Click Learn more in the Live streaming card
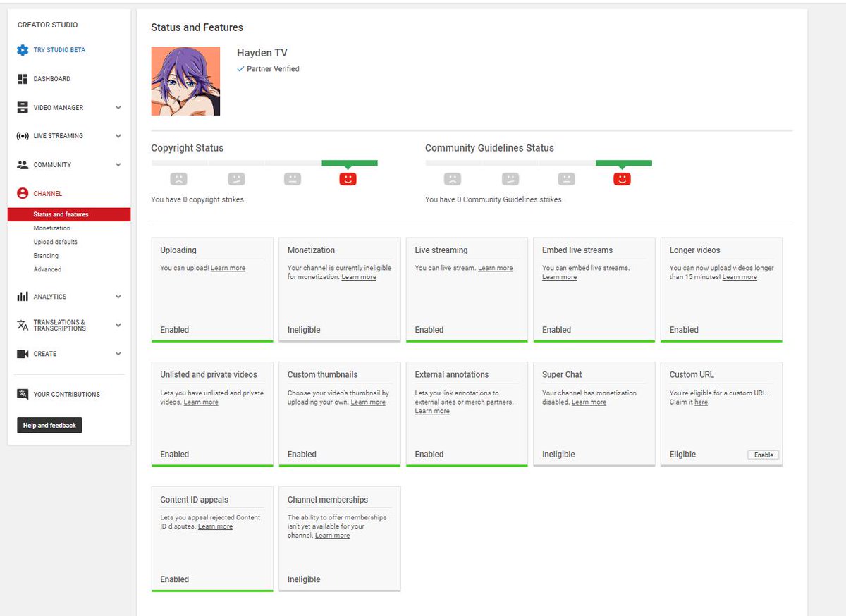Screen dimensions: 846x616 [495, 269]
